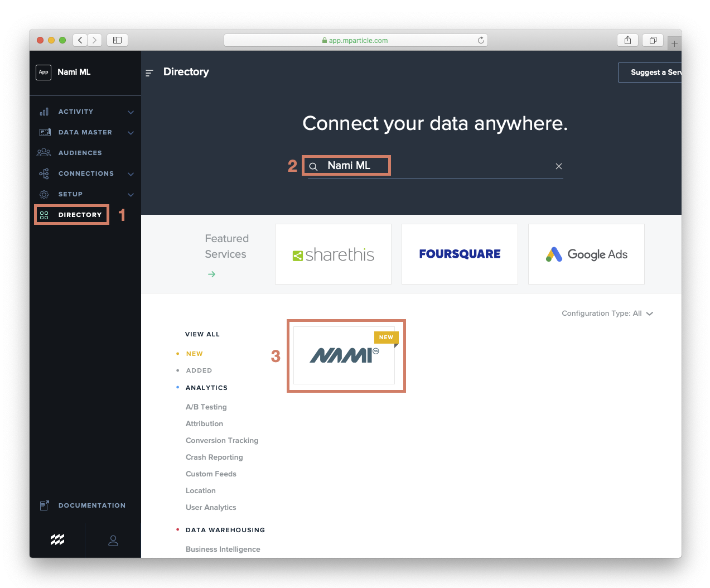This screenshot has width=710, height=588.
Task: Click View All category filter
Action: 202,334
